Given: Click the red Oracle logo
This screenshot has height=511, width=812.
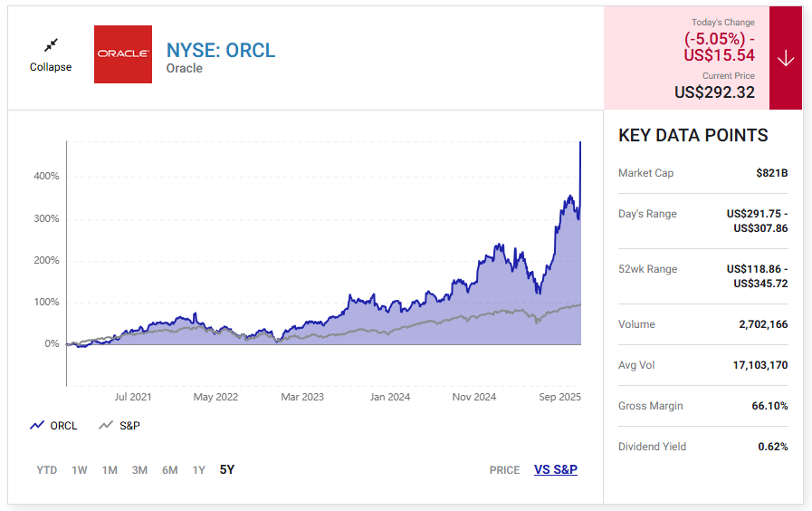Looking at the screenshot, I should (x=123, y=53).
